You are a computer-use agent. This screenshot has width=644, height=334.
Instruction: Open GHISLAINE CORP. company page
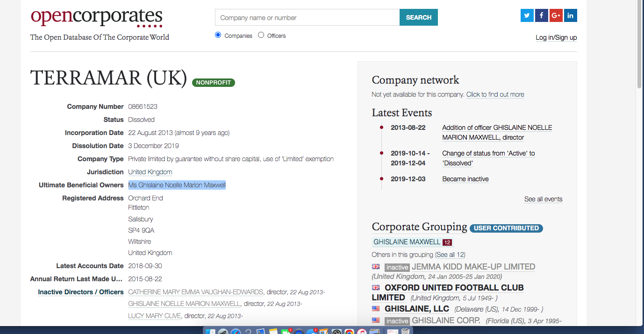point(446,320)
